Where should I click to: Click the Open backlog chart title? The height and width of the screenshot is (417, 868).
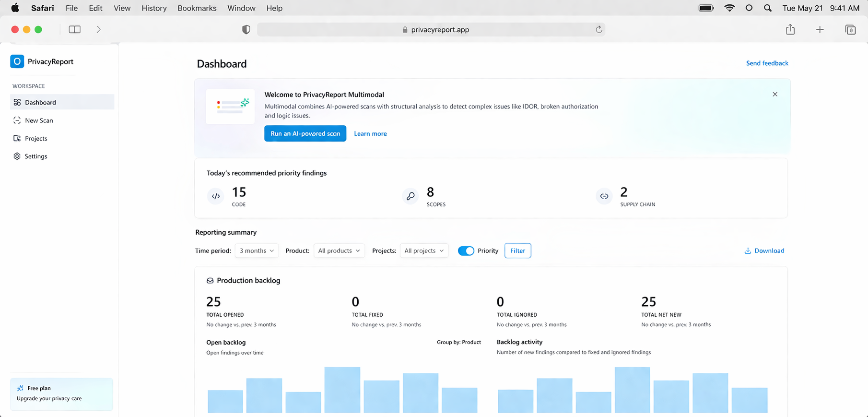coord(226,342)
